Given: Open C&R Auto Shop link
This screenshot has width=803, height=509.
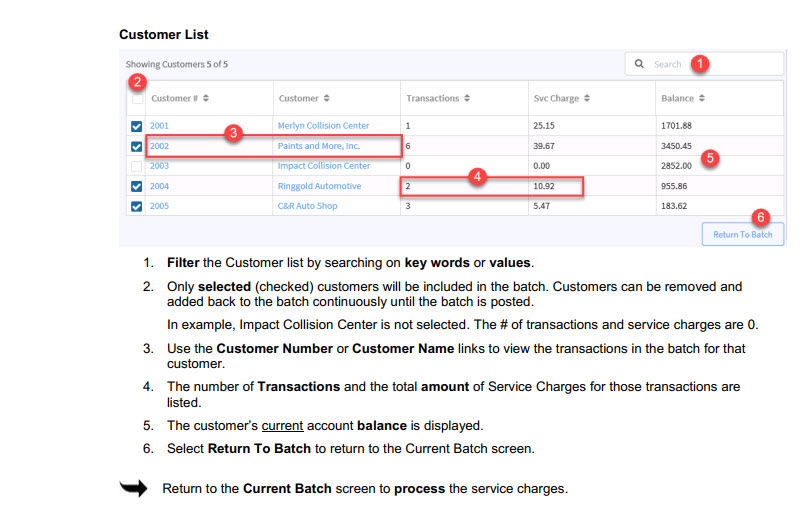Looking at the screenshot, I should click(307, 206).
